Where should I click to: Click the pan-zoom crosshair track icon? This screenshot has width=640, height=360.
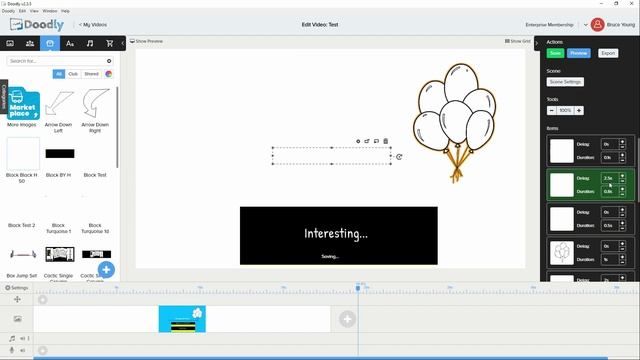pyautogui.click(x=17, y=299)
